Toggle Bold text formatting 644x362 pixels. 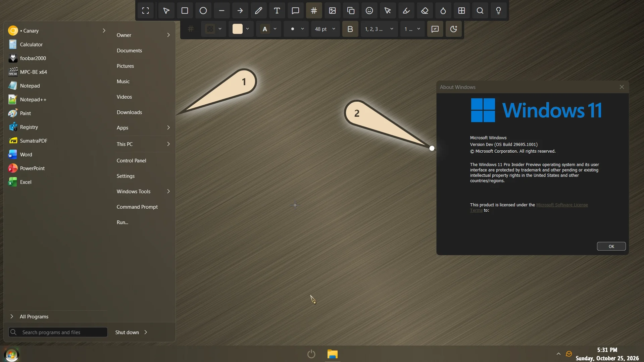tap(350, 29)
